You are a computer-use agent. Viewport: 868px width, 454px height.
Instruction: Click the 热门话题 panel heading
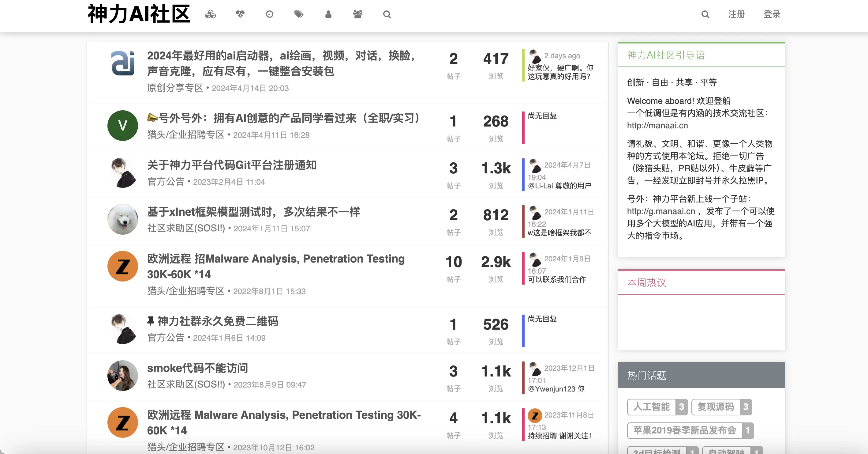tap(647, 375)
